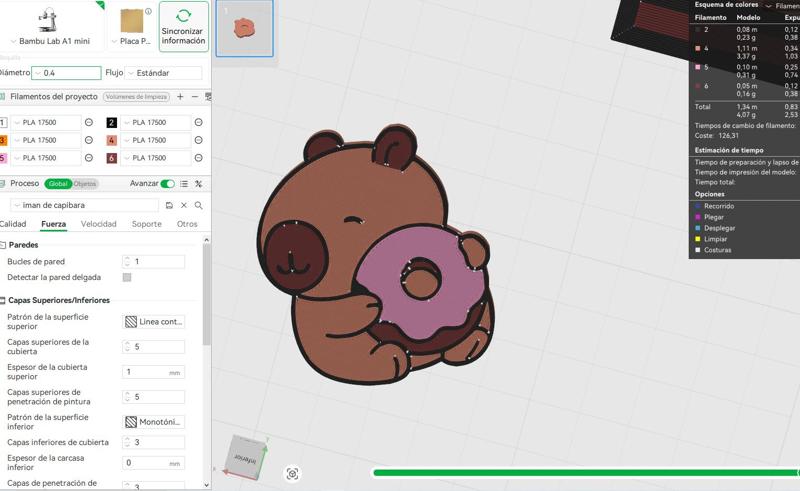Click the edit icon for filament 6
Screen dimensions: 800x491
(x=198, y=158)
